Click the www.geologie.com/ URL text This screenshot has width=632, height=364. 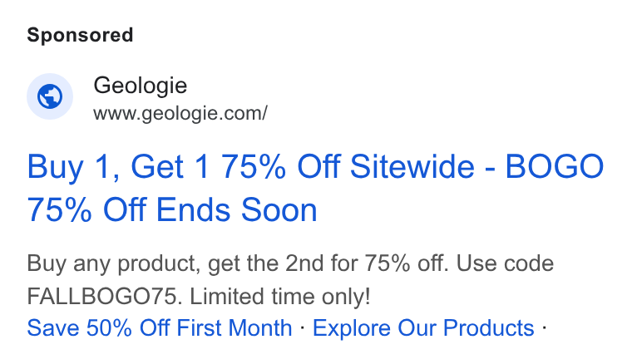[x=180, y=114]
